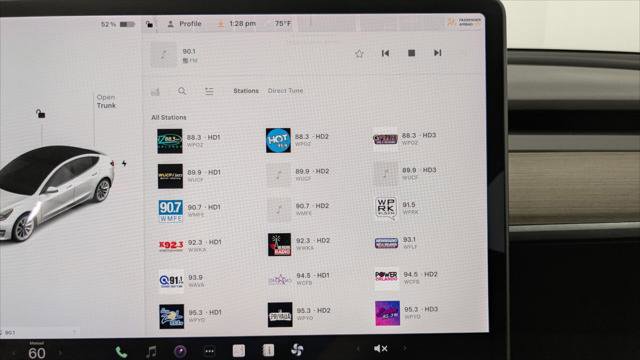Tune to 90.7 HD2 WMFE

298,209
